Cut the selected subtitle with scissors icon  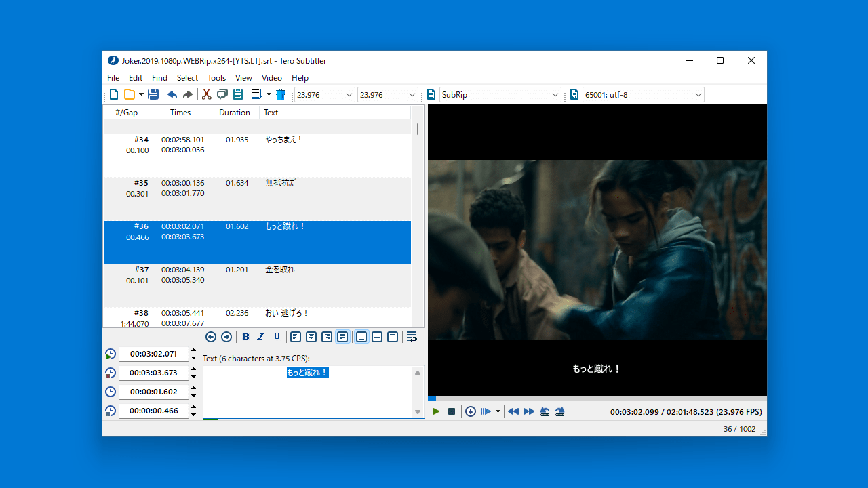[x=207, y=95]
